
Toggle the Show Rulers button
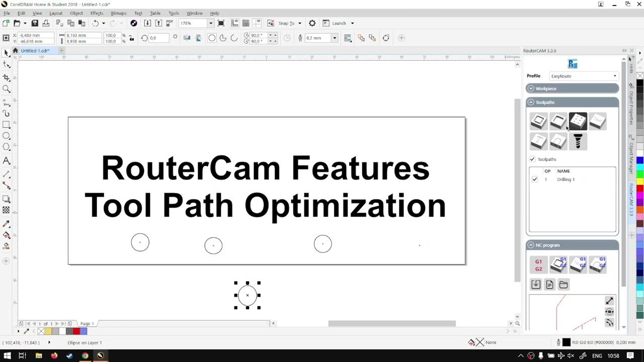point(234,23)
